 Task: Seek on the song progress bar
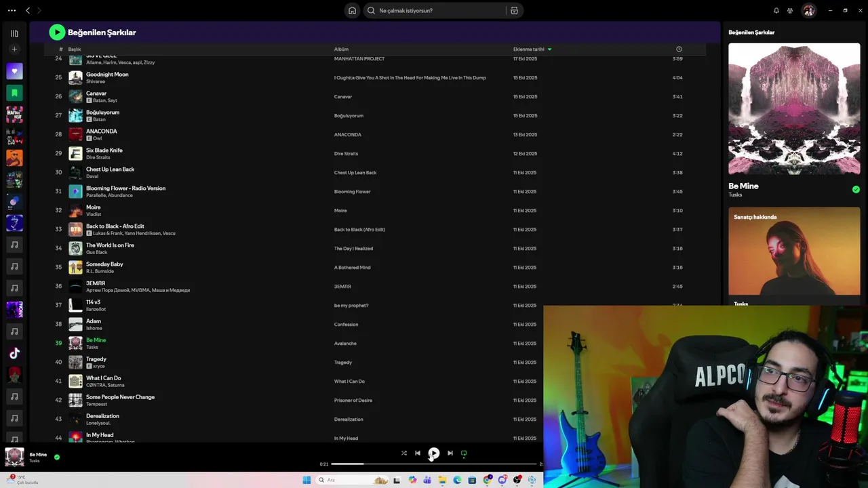coord(434,464)
